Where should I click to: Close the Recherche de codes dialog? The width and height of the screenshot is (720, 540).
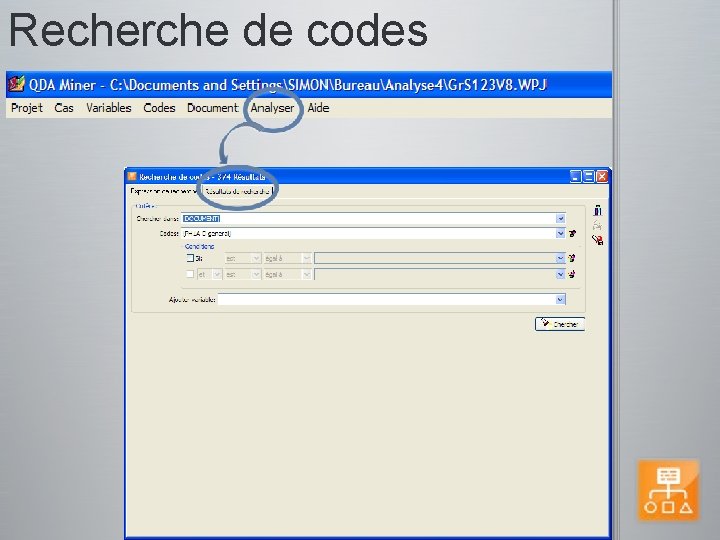pos(602,176)
